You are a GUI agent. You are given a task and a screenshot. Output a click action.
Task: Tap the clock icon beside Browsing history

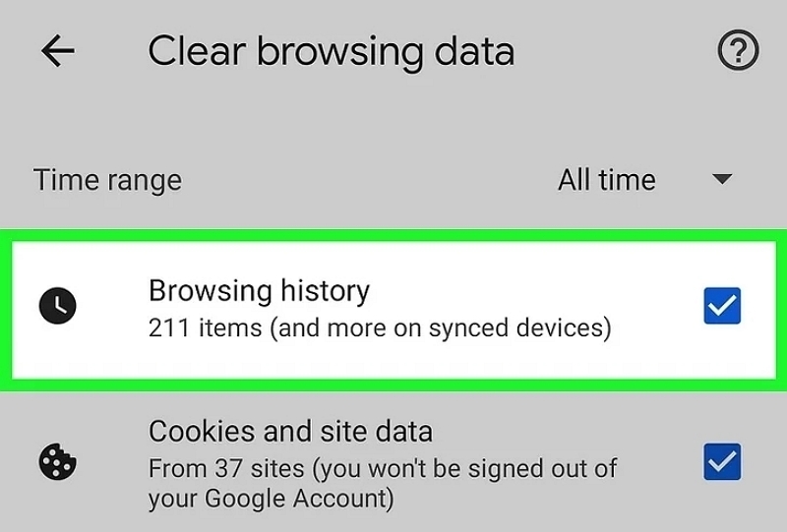(x=58, y=305)
